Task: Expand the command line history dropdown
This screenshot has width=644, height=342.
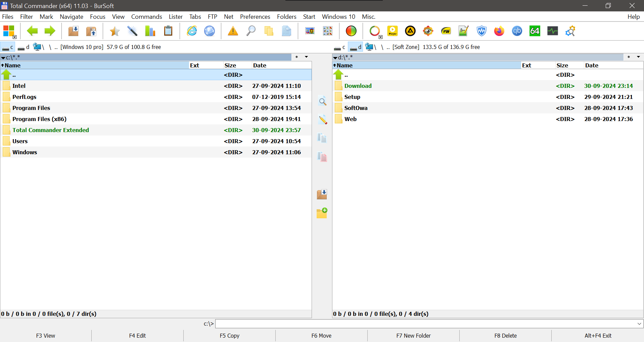Action: click(639, 324)
